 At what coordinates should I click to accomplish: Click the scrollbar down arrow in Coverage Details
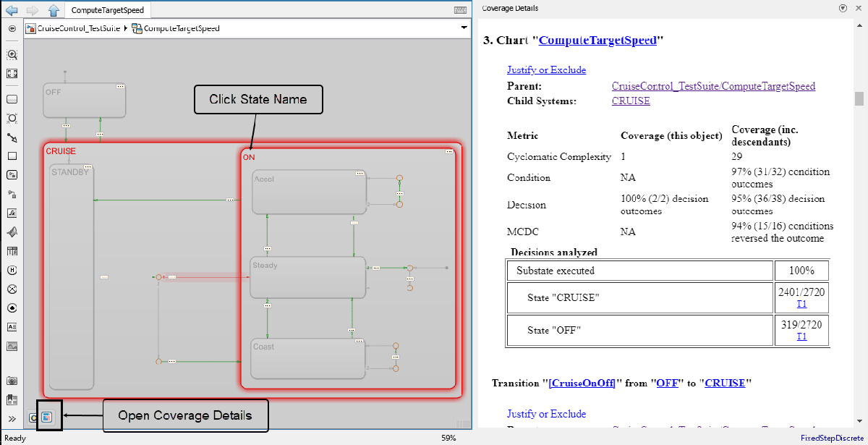[859, 422]
